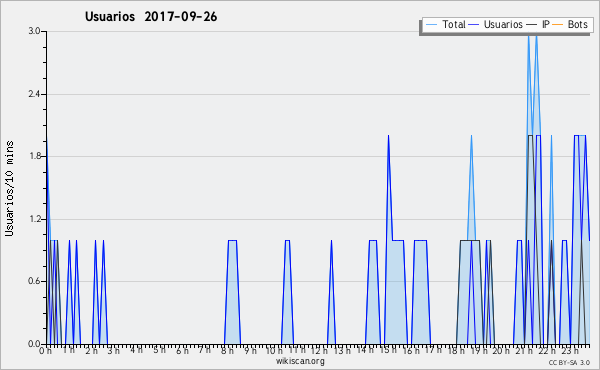Click the 8 h label on the x-axis
Image resolution: width=600 pixels, height=370 pixels.
click(x=227, y=351)
